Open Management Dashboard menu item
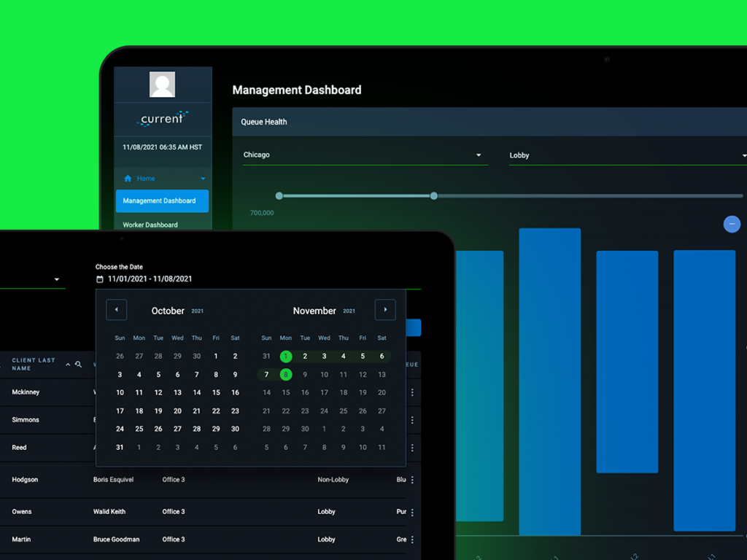Screen dimensions: 747x560 [x=162, y=201]
